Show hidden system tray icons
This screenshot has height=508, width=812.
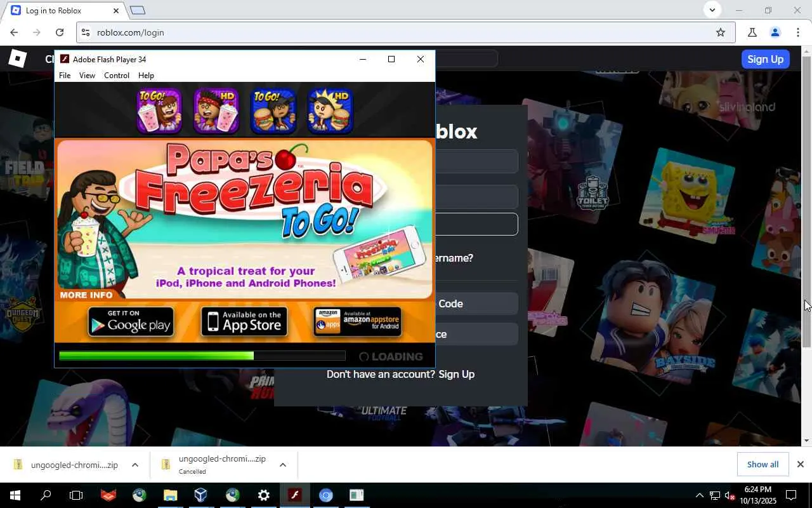(x=700, y=495)
